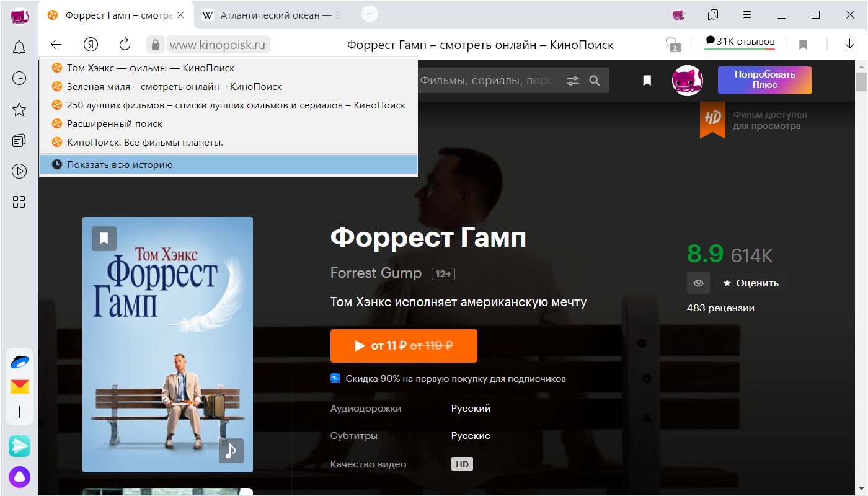Click the www.kinopoisk.ru address field
Screen dimensions: 868x496
[x=218, y=45]
